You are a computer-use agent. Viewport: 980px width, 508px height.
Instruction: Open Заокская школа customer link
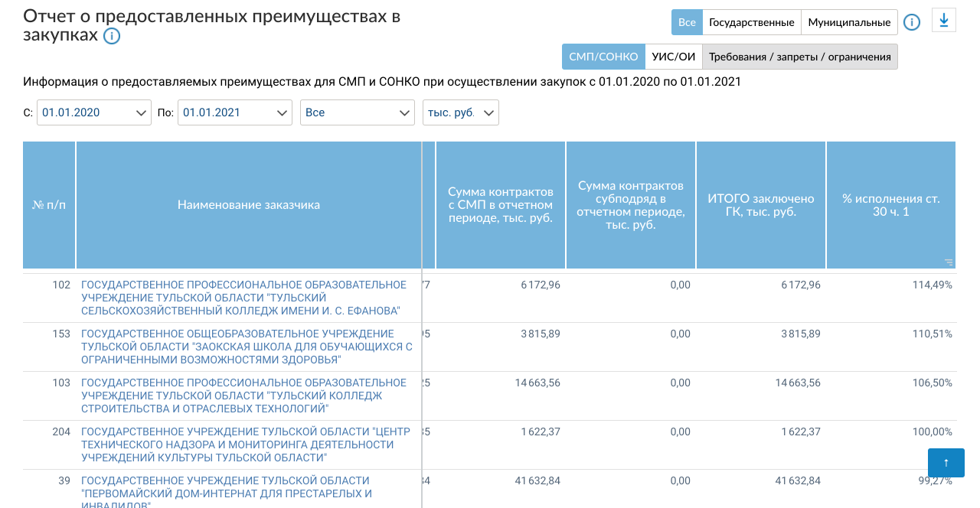[247, 347]
